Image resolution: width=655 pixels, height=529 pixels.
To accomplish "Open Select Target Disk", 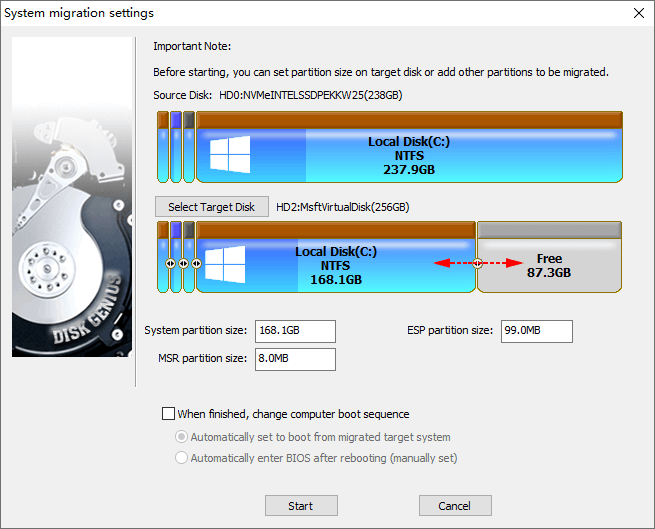I will tap(211, 207).
